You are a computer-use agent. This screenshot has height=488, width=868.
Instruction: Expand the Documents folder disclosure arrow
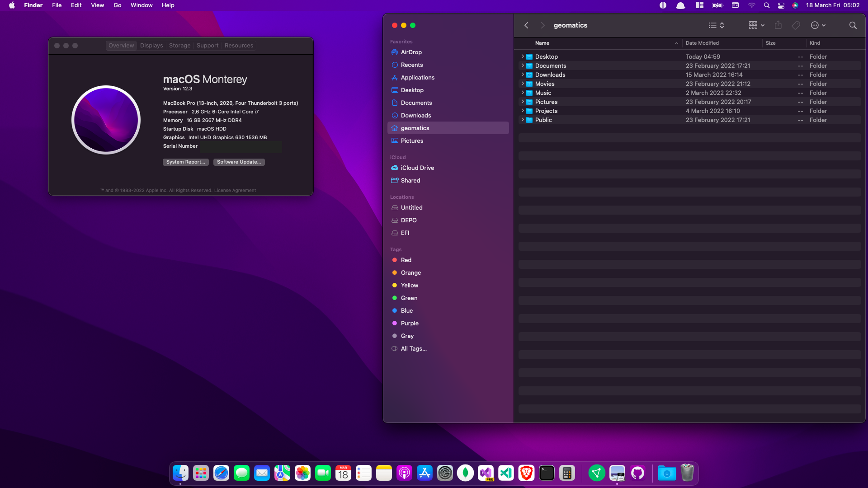pyautogui.click(x=523, y=66)
